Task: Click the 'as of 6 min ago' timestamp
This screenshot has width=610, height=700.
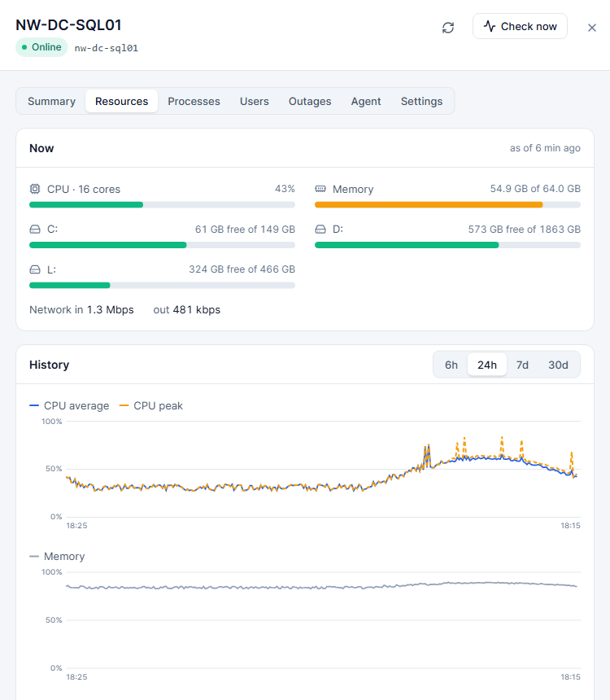Action: 545,148
